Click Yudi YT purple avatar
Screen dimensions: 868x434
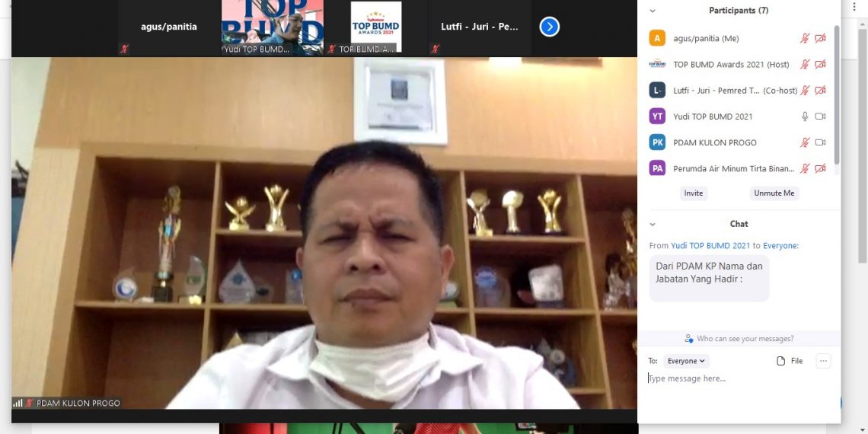[657, 116]
